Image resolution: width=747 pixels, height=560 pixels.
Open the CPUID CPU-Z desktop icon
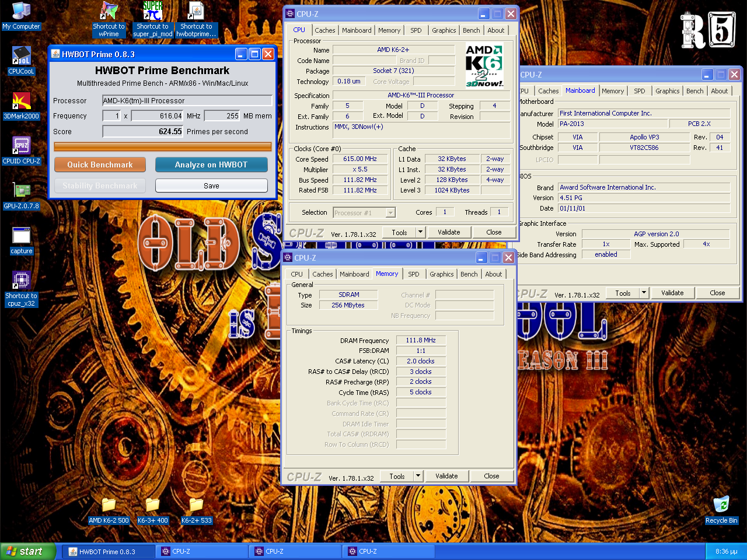click(x=21, y=146)
